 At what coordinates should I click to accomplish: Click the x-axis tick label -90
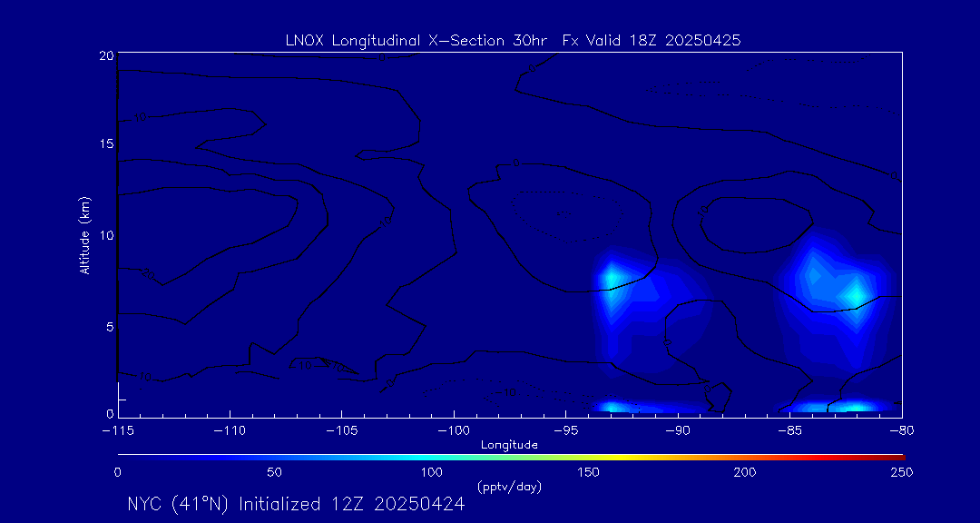[x=678, y=431]
